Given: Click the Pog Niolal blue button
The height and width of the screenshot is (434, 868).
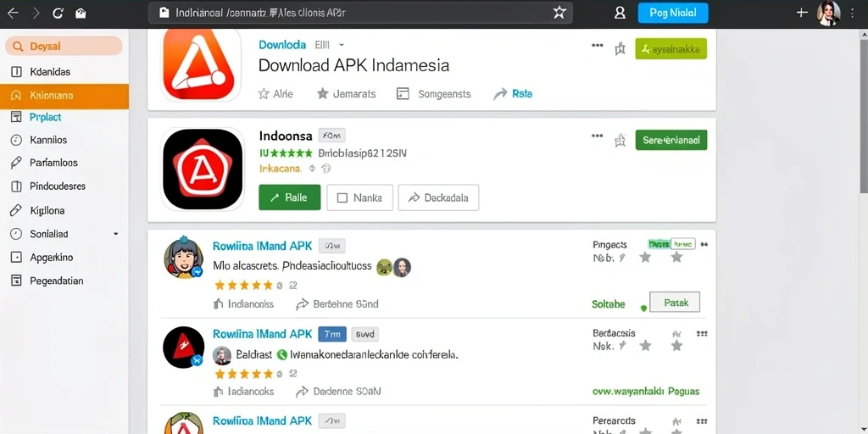Looking at the screenshot, I should [672, 13].
